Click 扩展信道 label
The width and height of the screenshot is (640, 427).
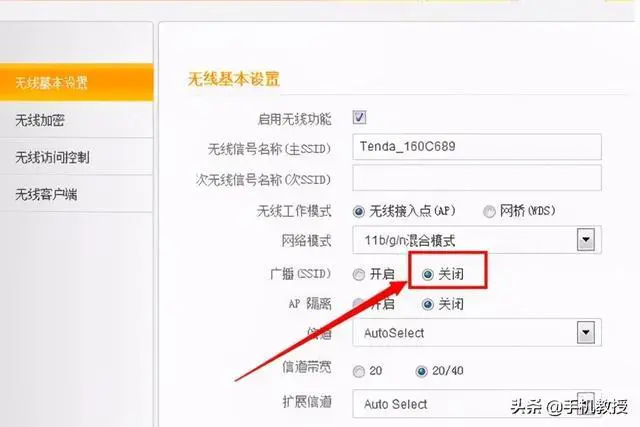tap(307, 402)
